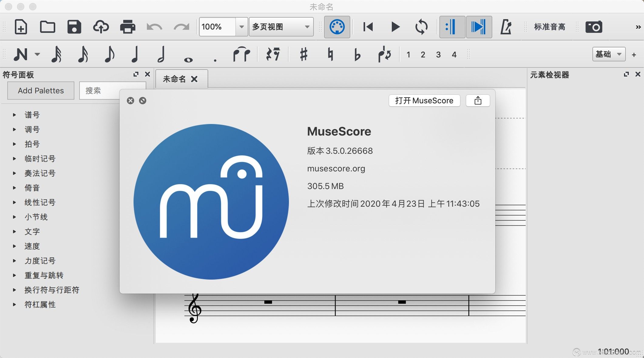Start playback with the play button
The width and height of the screenshot is (644, 358).
coord(395,27)
